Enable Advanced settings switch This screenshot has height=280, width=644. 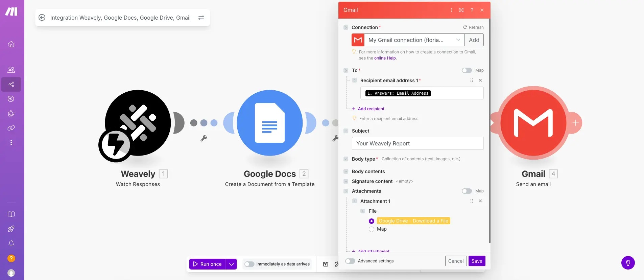coord(350,261)
